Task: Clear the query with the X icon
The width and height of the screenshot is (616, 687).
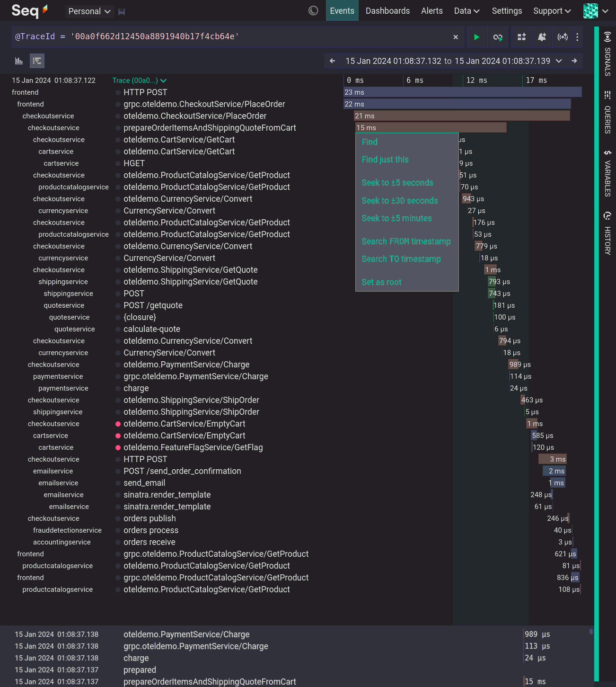Action: (x=456, y=37)
